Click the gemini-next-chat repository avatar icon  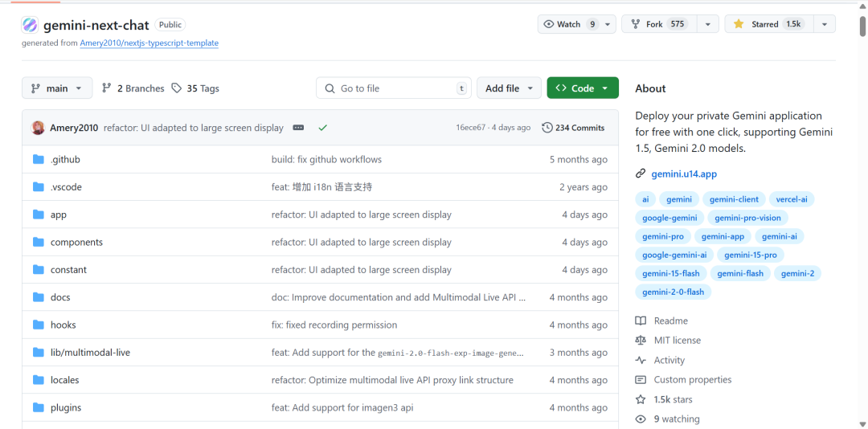pyautogui.click(x=30, y=25)
